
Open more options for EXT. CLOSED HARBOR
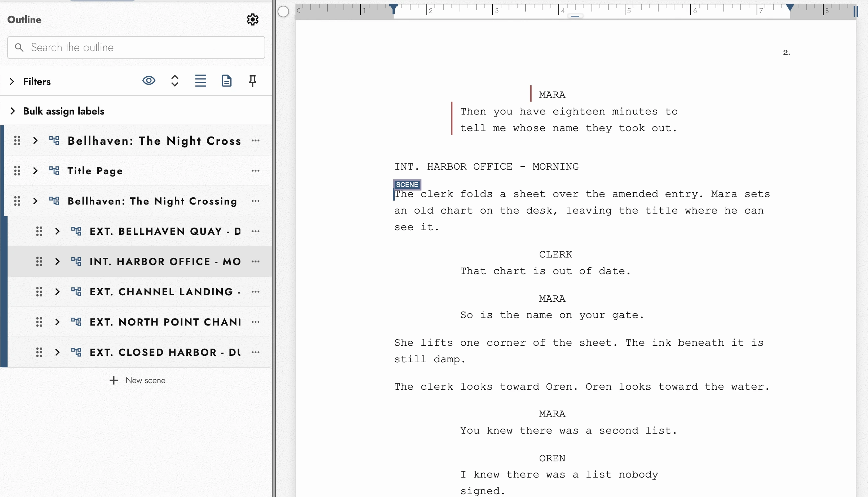pyautogui.click(x=256, y=352)
